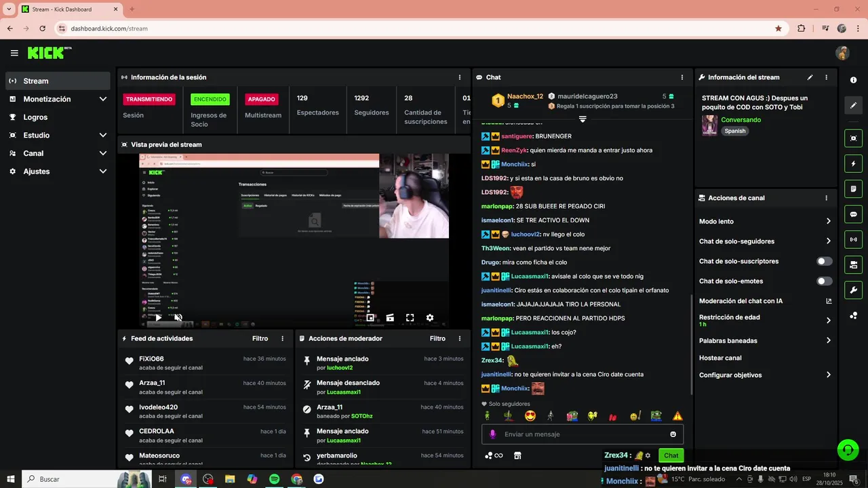The height and width of the screenshot is (488, 868).
Task: Open Chat de solo-seguidores options
Action: (765, 241)
